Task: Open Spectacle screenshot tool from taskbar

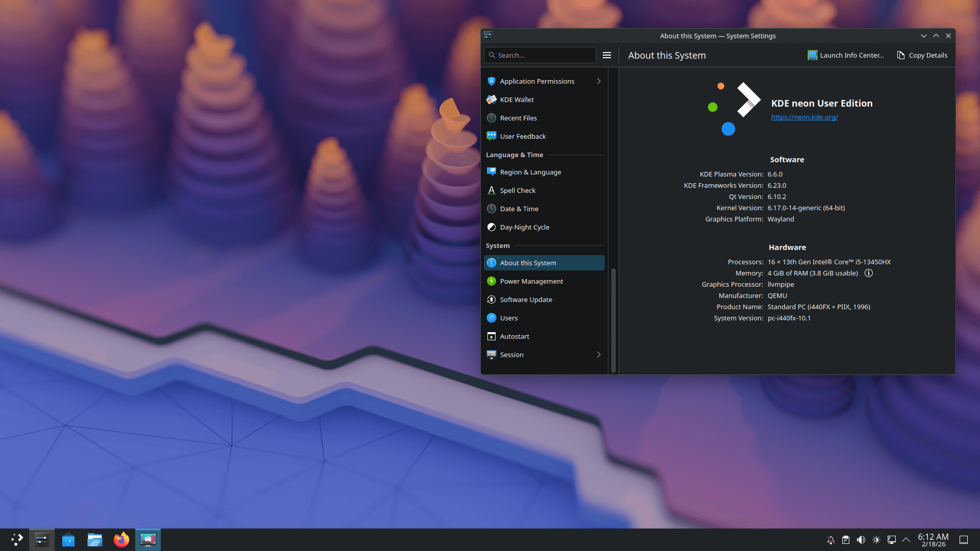Action: (148, 539)
